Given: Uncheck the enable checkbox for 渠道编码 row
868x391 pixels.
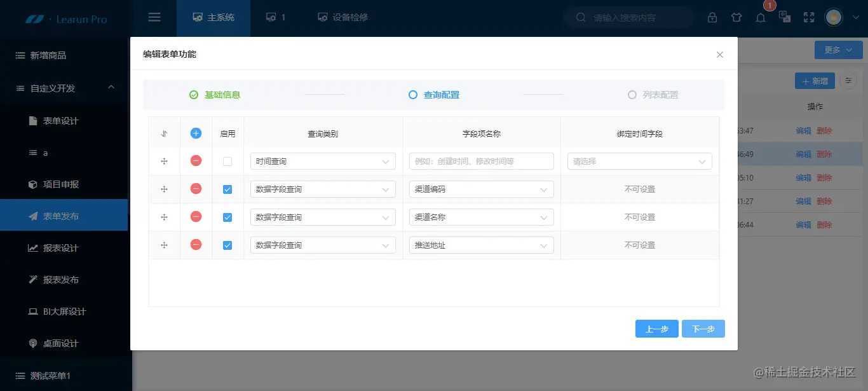Looking at the screenshot, I should pos(227,189).
